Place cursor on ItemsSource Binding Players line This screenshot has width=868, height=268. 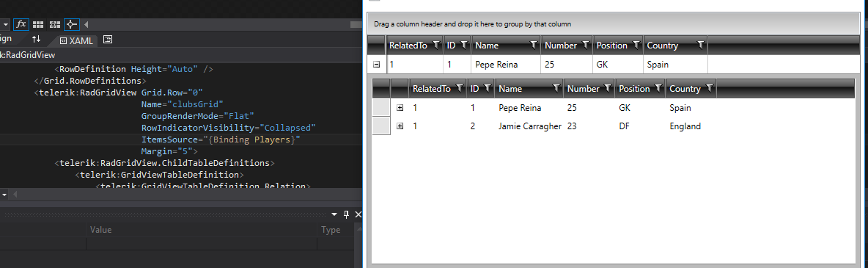221,140
